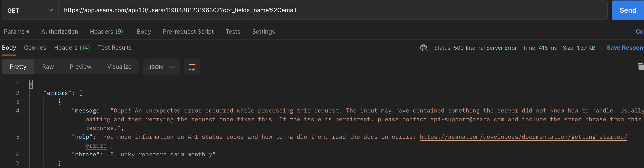Toggle the word wrap icon
This screenshot has width=644, height=168.
click(x=192, y=67)
